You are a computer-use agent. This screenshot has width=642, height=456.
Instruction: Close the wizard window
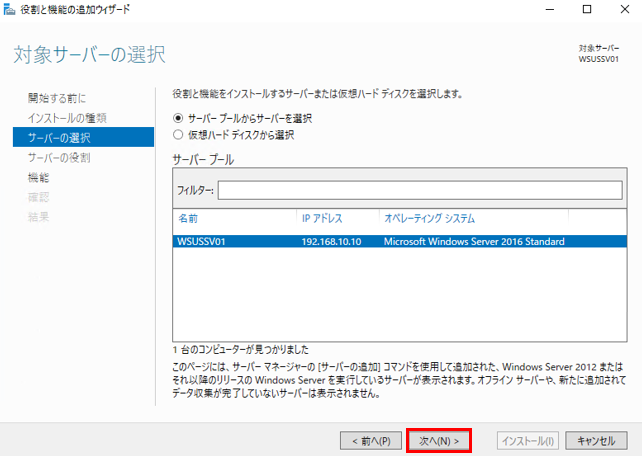[626, 10]
